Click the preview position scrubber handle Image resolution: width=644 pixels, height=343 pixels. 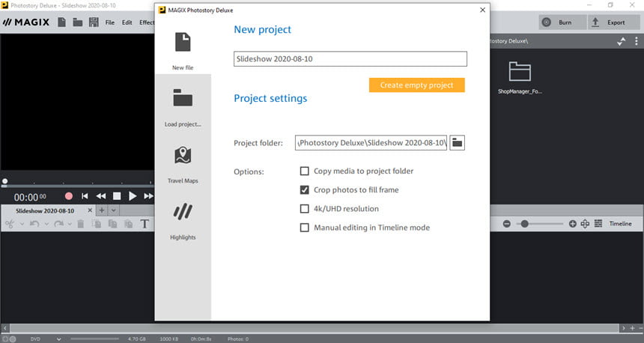coord(5,181)
